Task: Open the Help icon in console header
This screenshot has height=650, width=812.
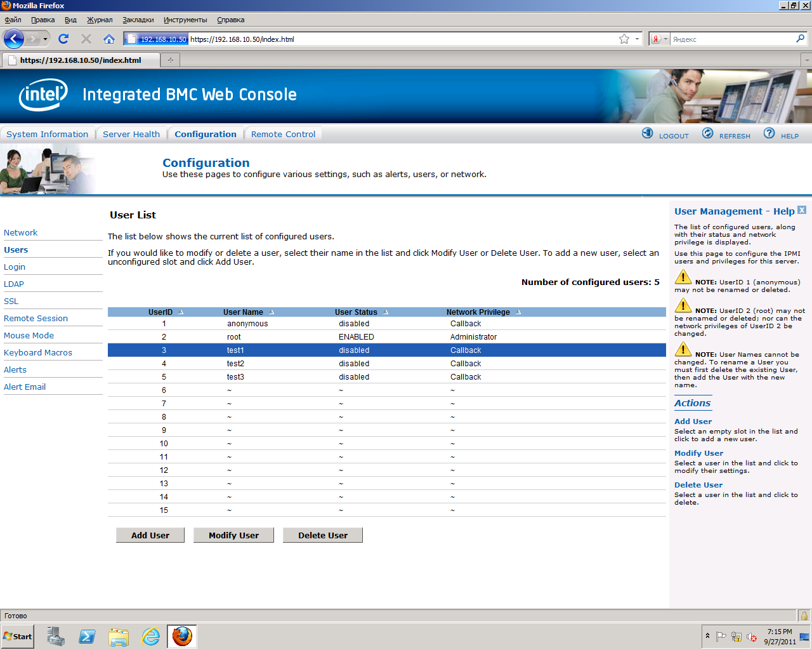Action: click(769, 133)
